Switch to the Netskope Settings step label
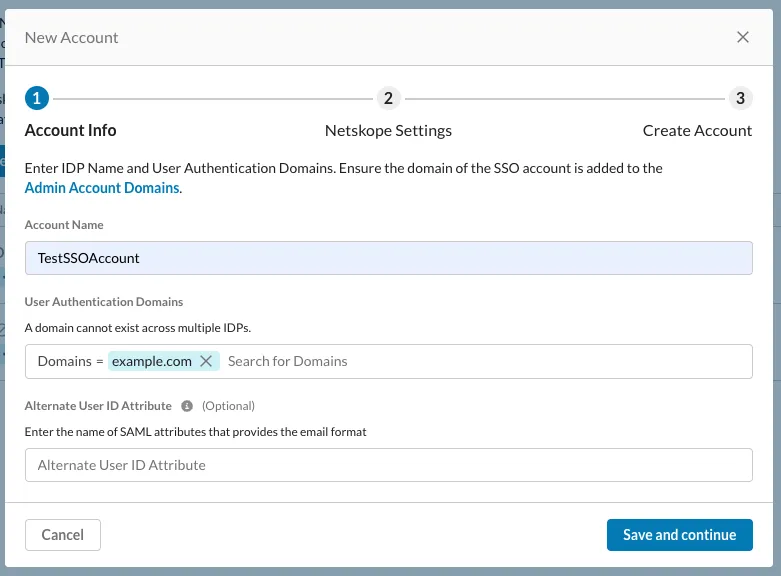The image size is (781, 576). (388, 130)
